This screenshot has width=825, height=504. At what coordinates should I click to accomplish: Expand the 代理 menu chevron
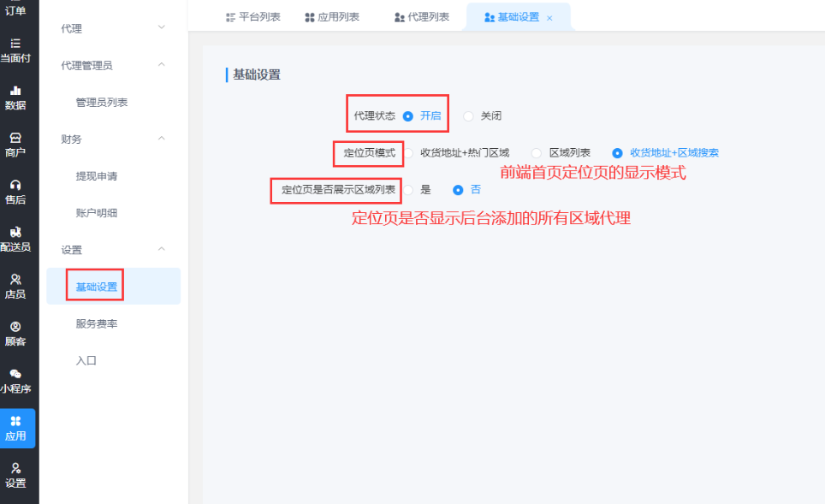point(162,27)
